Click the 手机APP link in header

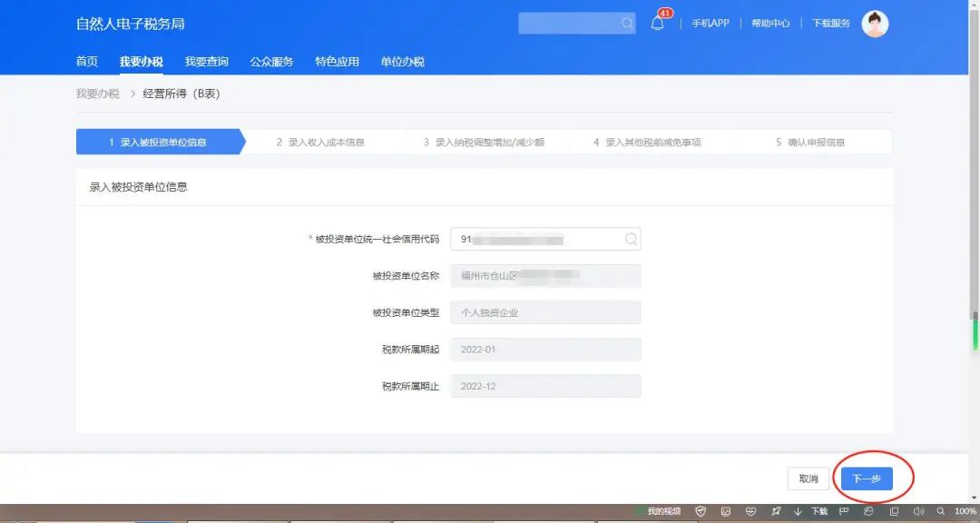[710, 24]
